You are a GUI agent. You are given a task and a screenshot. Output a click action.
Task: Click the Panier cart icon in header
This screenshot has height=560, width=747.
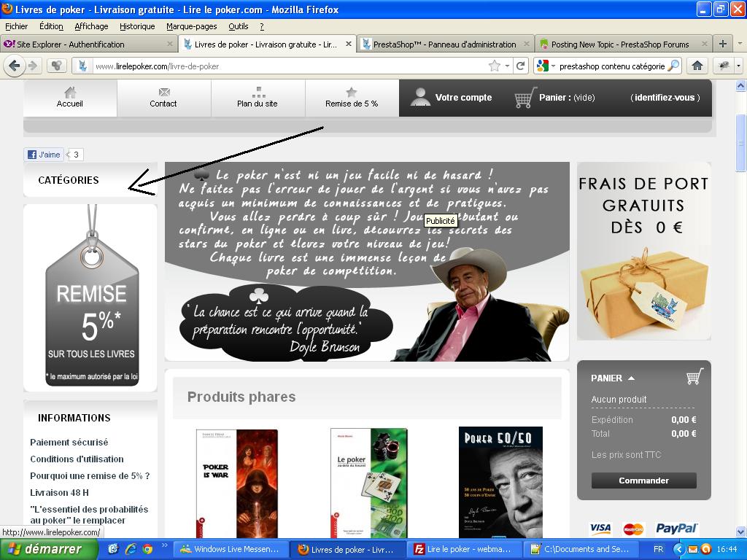coord(525,97)
